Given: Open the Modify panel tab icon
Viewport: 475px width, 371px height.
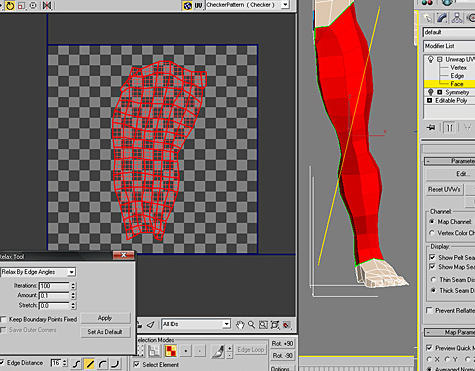Looking at the screenshot, I should [442, 18].
